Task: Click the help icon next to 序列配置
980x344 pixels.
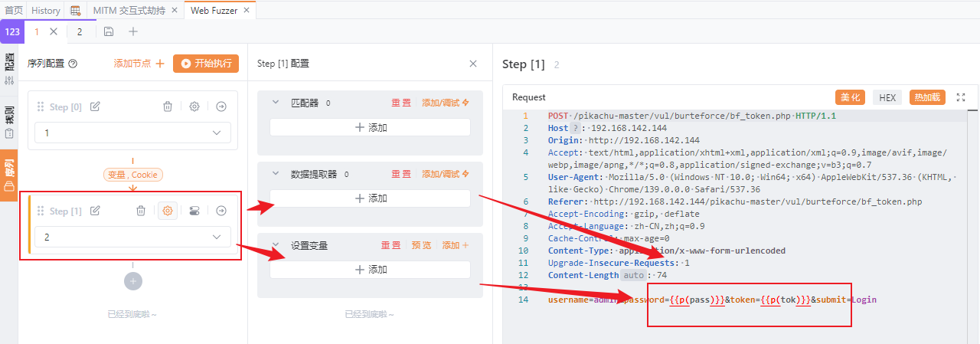Action: click(x=73, y=64)
